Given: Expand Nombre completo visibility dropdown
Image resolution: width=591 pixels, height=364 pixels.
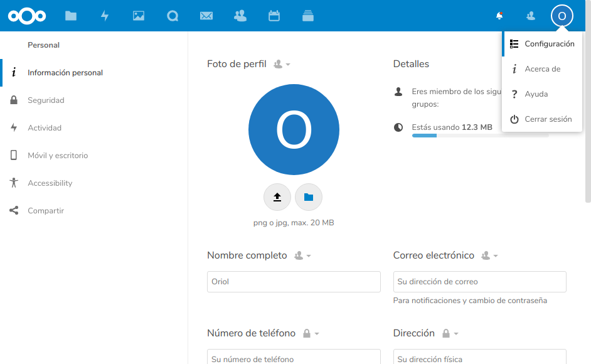Looking at the screenshot, I should tap(302, 256).
